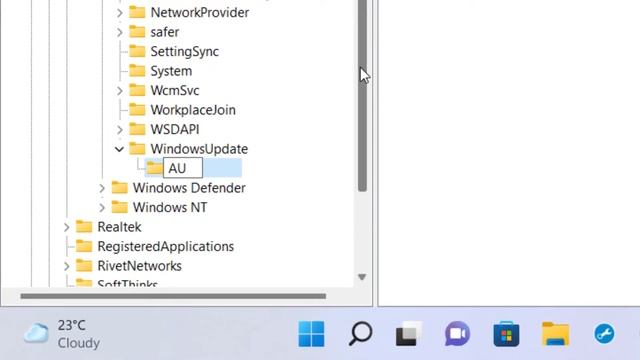The image size is (640, 360).
Task: Select the WcmSvc folder icon
Action: [x=137, y=90]
